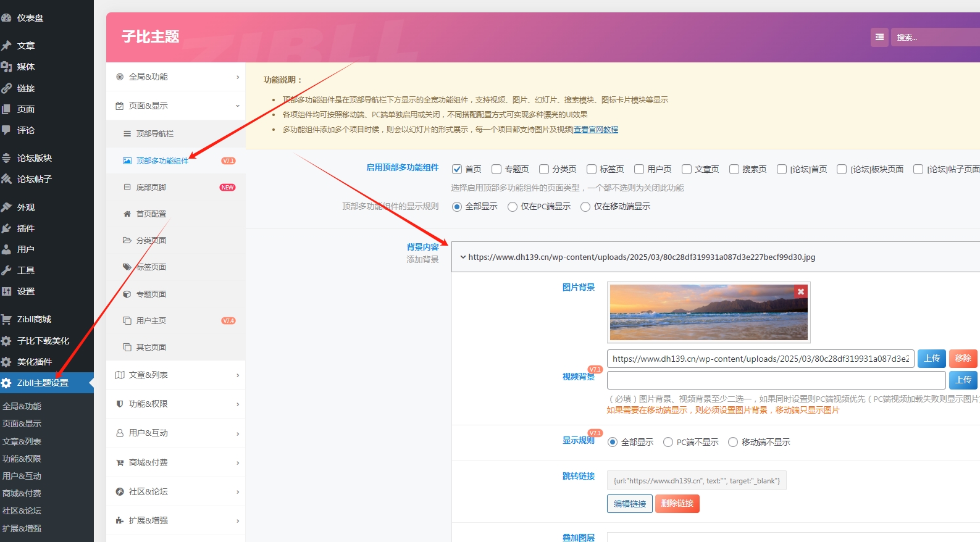This screenshot has height=542, width=980.
Task: Enable the 标签页 checkbox
Action: 592,169
